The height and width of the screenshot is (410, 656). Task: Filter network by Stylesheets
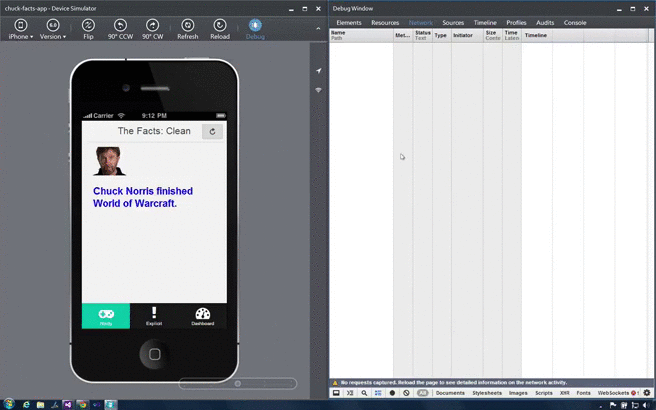[487, 393]
